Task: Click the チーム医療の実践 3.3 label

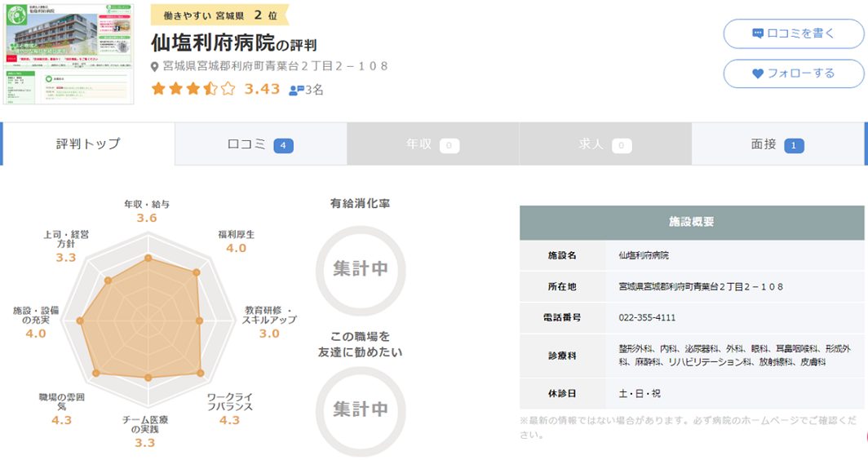Action: click(x=145, y=431)
